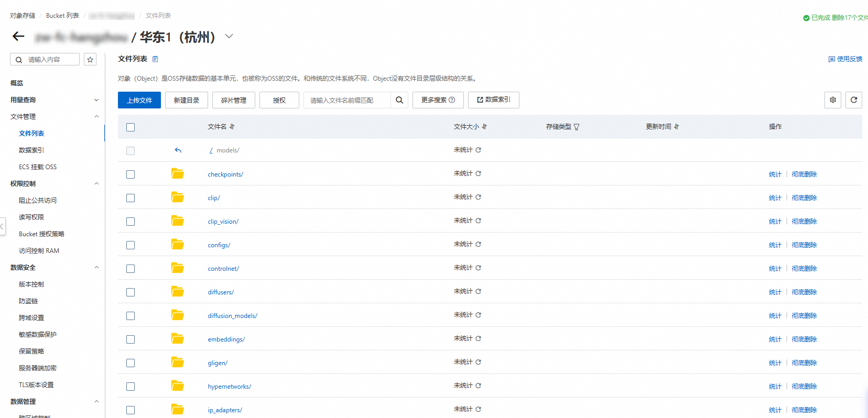Viewport: 868px width, 418px height.
Task: Click 统计 for the hypernetworks/ row
Action: tap(775, 387)
